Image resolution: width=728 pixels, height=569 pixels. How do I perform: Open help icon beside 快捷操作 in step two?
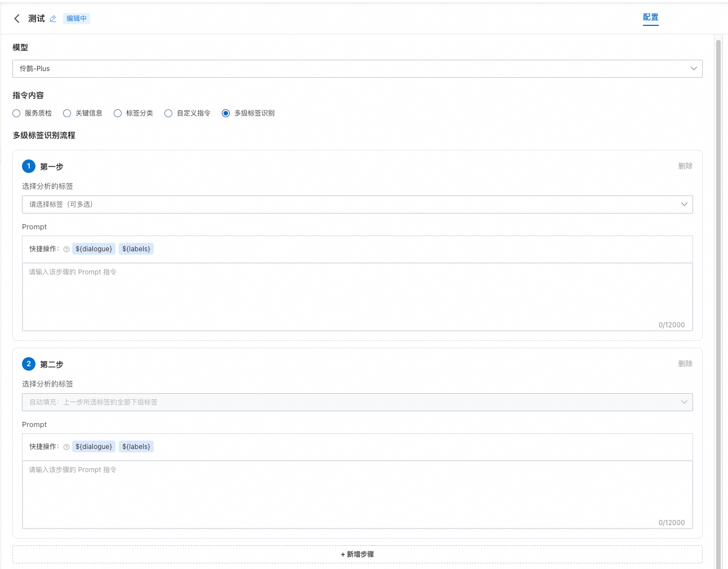point(66,447)
